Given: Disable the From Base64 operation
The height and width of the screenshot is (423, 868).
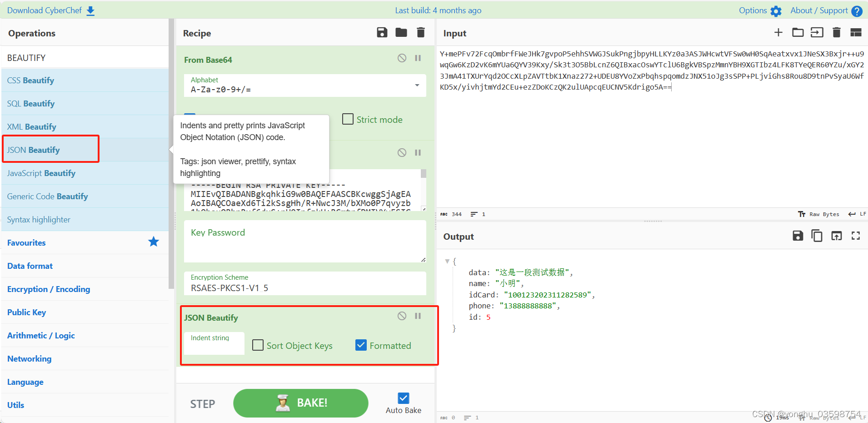Looking at the screenshot, I should 402,58.
